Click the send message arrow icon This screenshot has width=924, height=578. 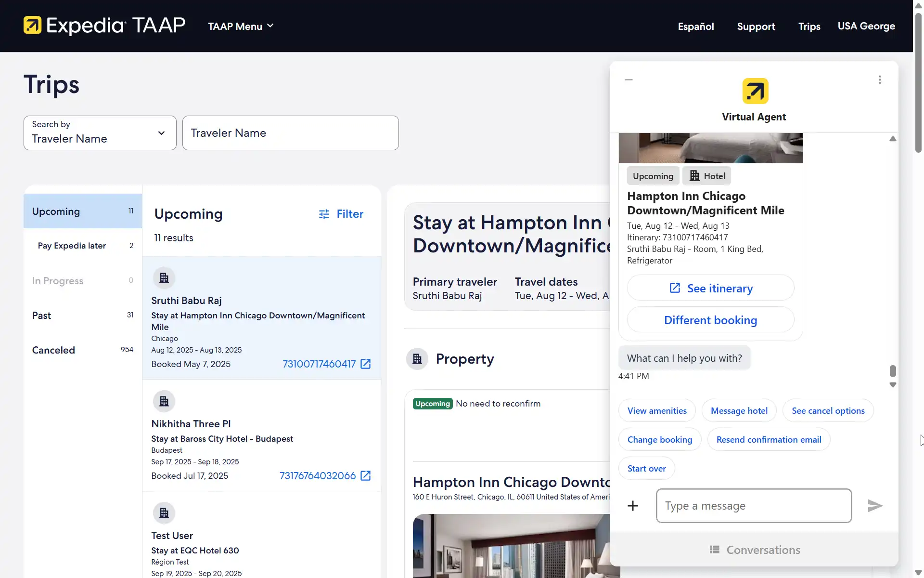click(875, 506)
